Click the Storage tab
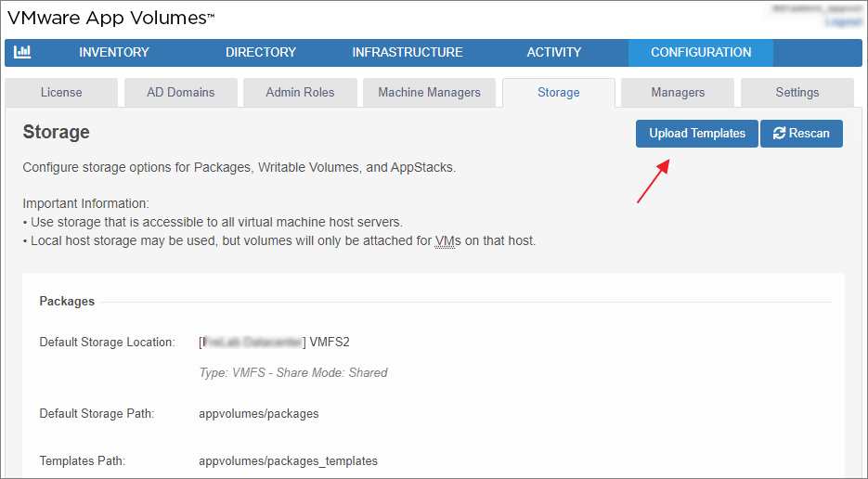This screenshot has height=479, width=868. click(x=559, y=93)
